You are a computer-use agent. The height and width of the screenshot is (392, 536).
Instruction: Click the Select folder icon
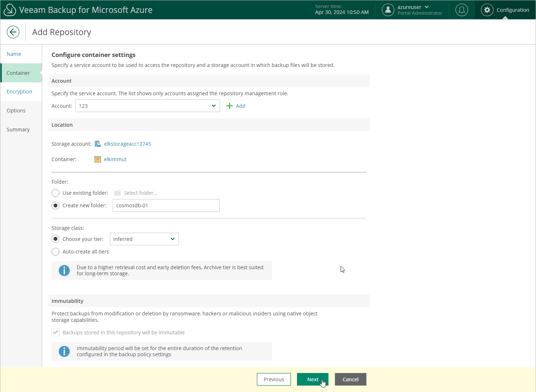coord(117,193)
